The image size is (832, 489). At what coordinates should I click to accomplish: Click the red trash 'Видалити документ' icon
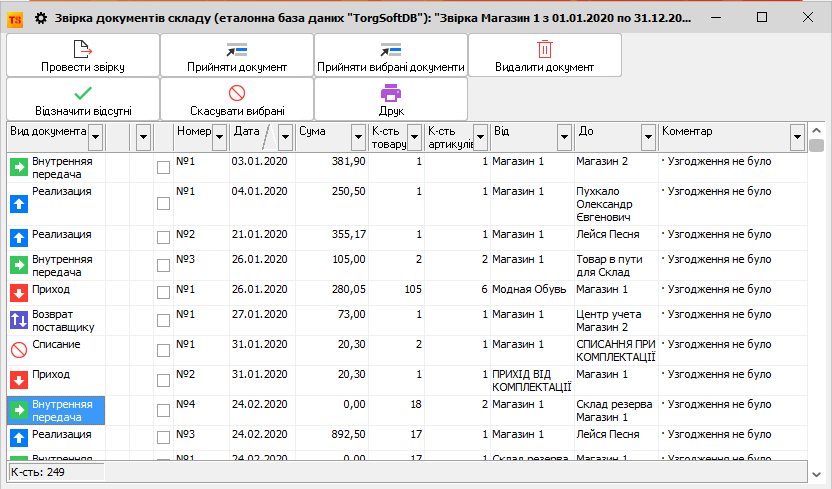click(x=544, y=48)
